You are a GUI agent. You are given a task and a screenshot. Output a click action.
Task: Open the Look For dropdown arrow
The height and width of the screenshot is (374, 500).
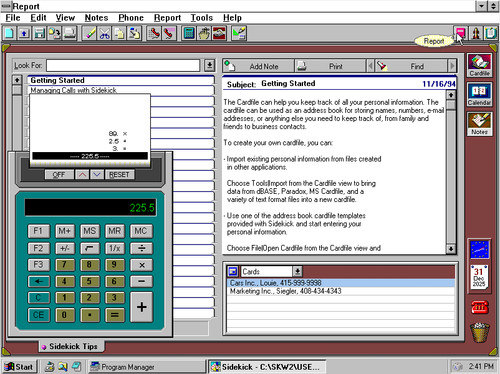click(209, 65)
